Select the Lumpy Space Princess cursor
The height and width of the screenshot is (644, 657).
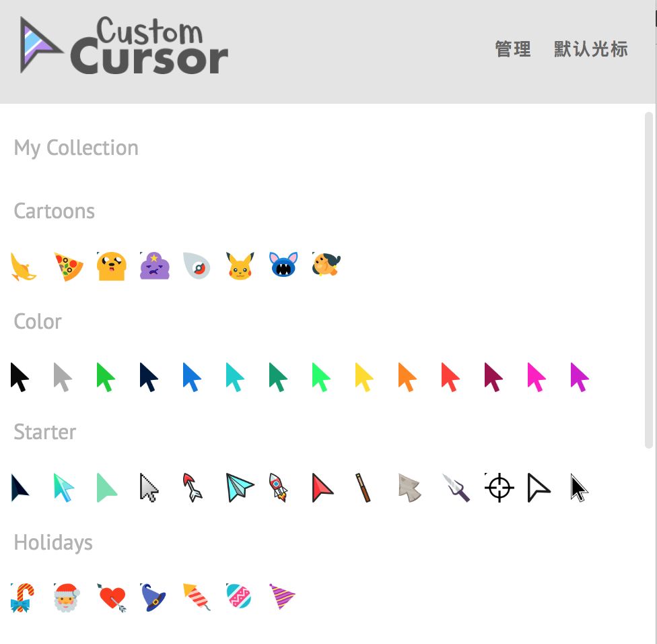tap(155, 266)
